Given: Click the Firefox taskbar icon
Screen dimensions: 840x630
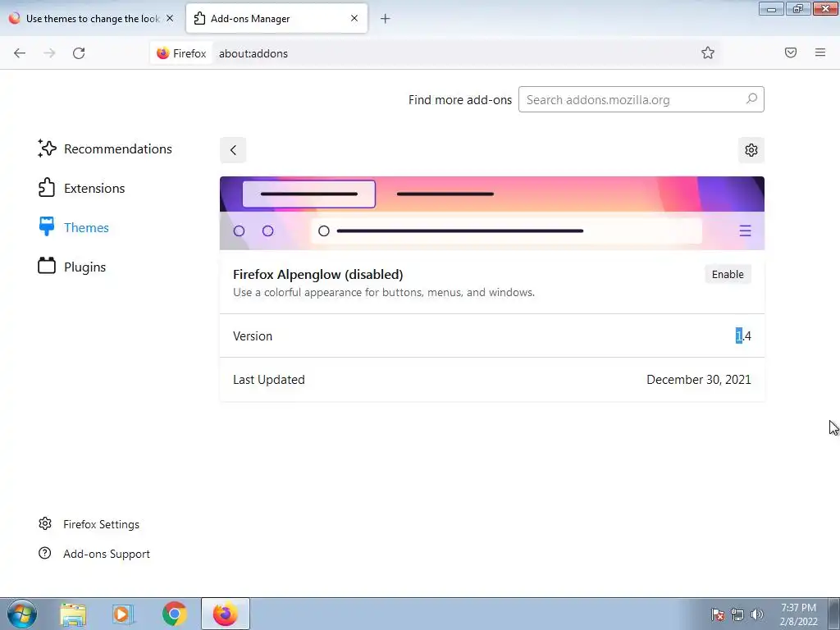Looking at the screenshot, I should click(x=226, y=614).
